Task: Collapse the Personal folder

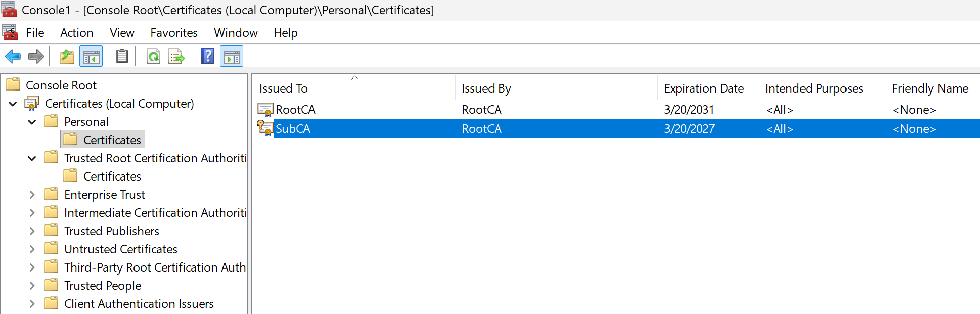Action: [x=32, y=122]
